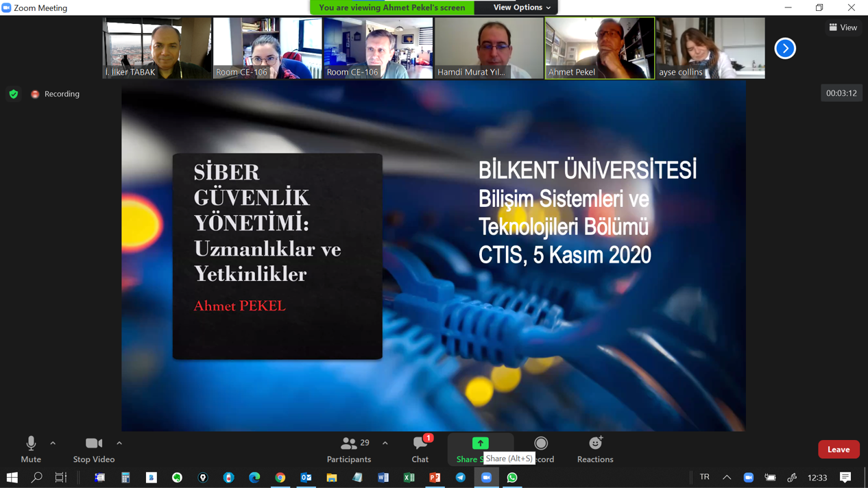
Task: Open WhatsApp from the taskbar
Action: [x=512, y=478]
